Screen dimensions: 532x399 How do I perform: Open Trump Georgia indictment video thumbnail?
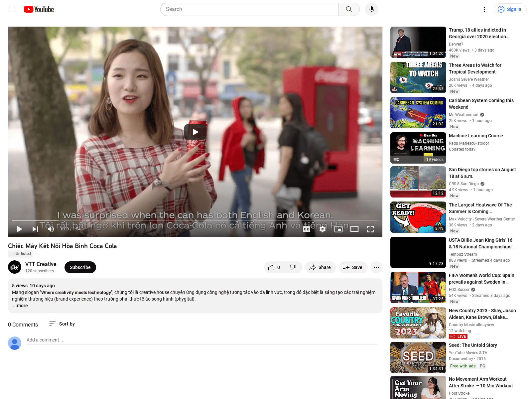click(418, 42)
